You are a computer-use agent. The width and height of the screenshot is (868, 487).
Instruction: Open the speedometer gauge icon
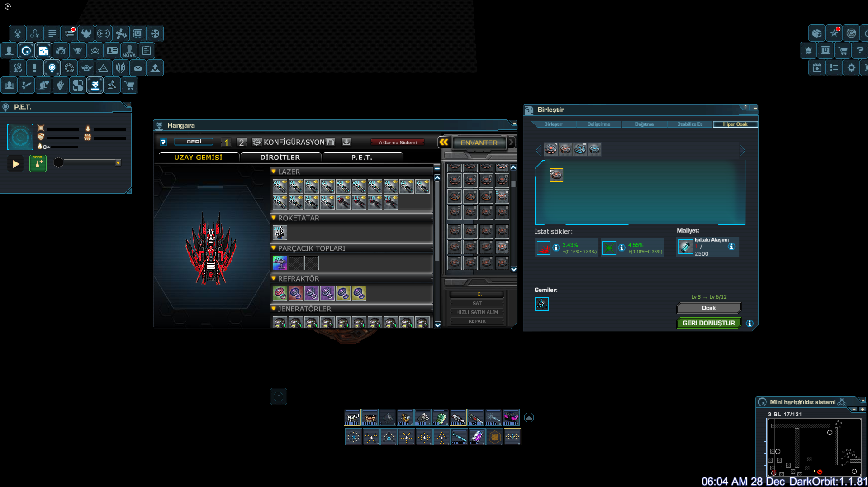61,51
